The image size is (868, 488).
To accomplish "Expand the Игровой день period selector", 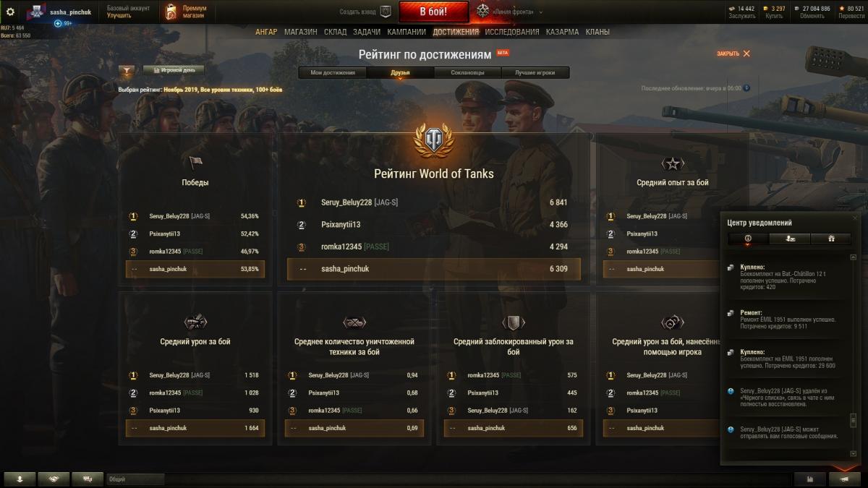I will click(174, 70).
